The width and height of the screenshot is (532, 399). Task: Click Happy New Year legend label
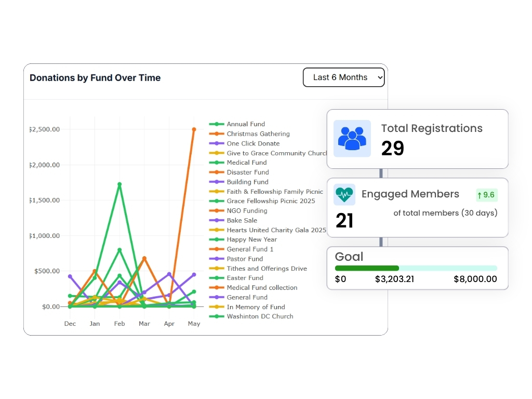pyautogui.click(x=252, y=240)
